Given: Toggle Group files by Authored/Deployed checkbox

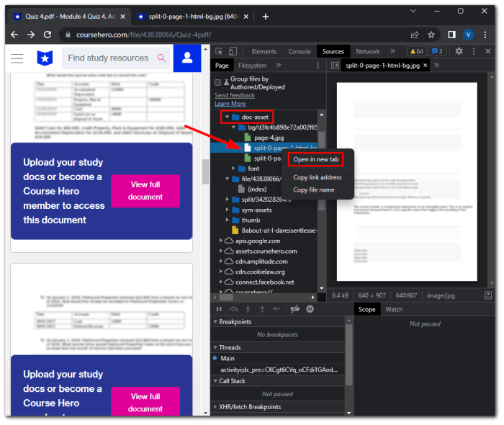Looking at the screenshot, I should (217, 83).
